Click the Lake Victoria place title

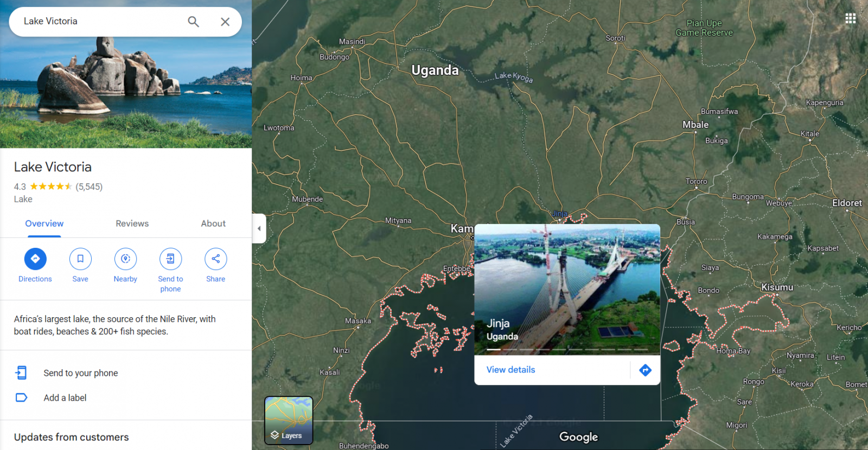click(x=53, y=167)
